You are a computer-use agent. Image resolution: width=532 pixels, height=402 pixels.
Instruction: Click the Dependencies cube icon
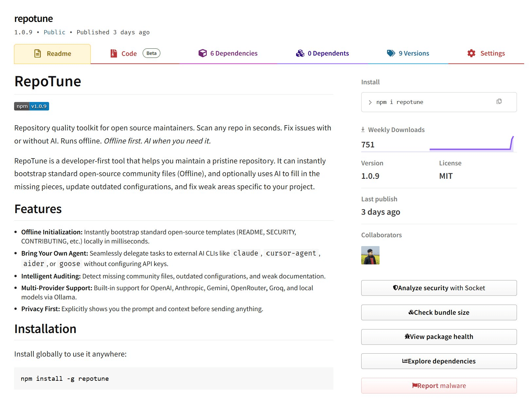point(203,53)
